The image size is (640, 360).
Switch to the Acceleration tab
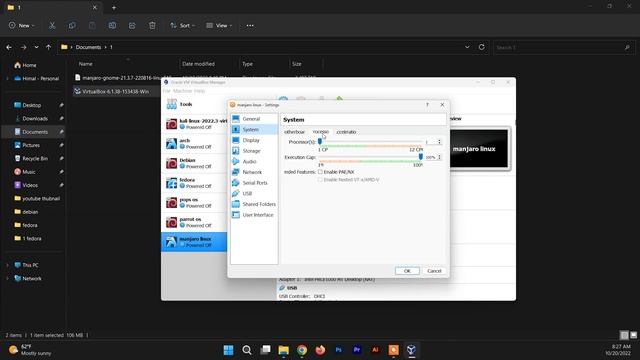tap(346, 132)
